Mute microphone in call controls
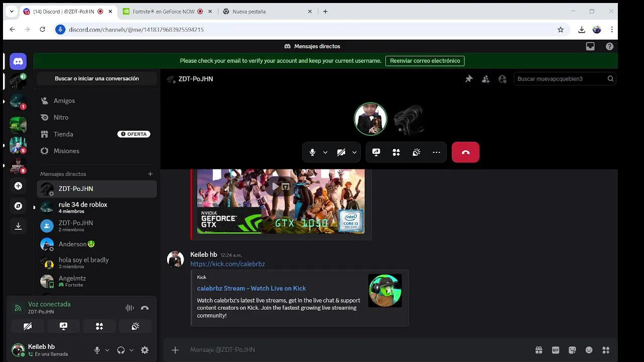This screenshot has height=362, width=644. (x=312, y=152)
